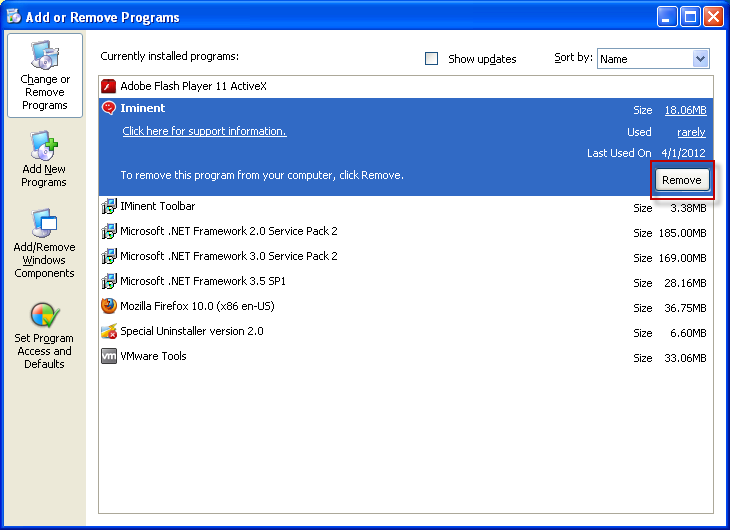Viewport: 730px width, 530px height.
Task: Select Adobe Flash Player 11 ActiveX entry
Action: click(x=193, y=86)
